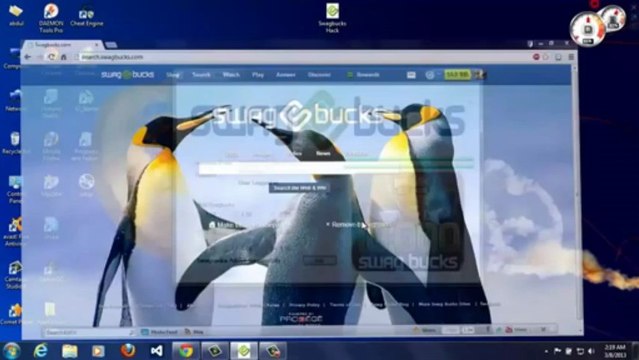Click the browser home icon

(x=64, y=57)
